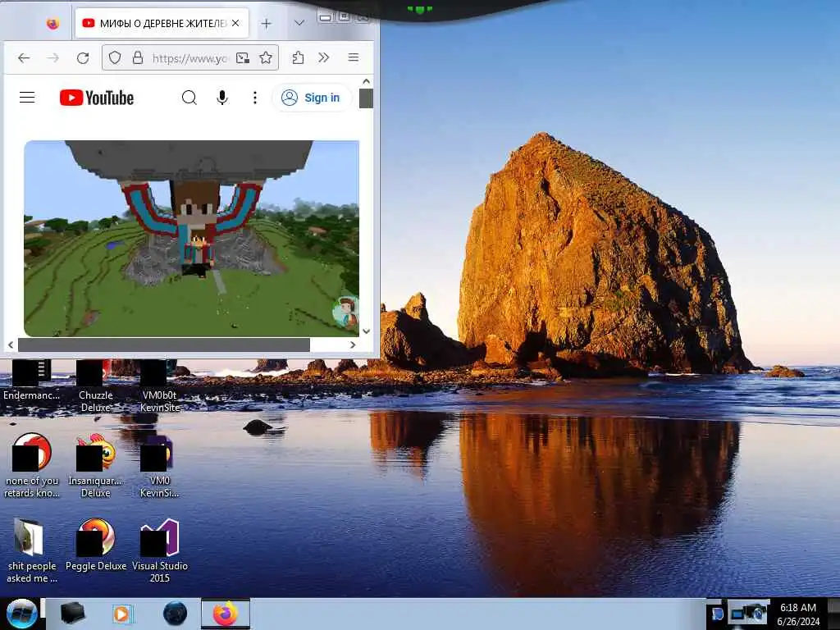Open YouTube settings three-dot menu
Image resolution: width=840 pixels, height=630 pixels.
pyautogui.click(x=255, y=98)
